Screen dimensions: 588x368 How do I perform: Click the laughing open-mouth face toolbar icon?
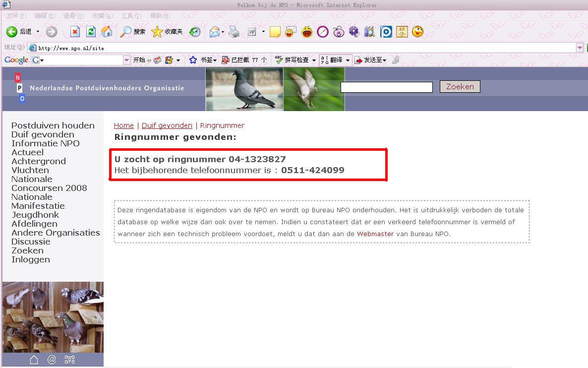307,32
